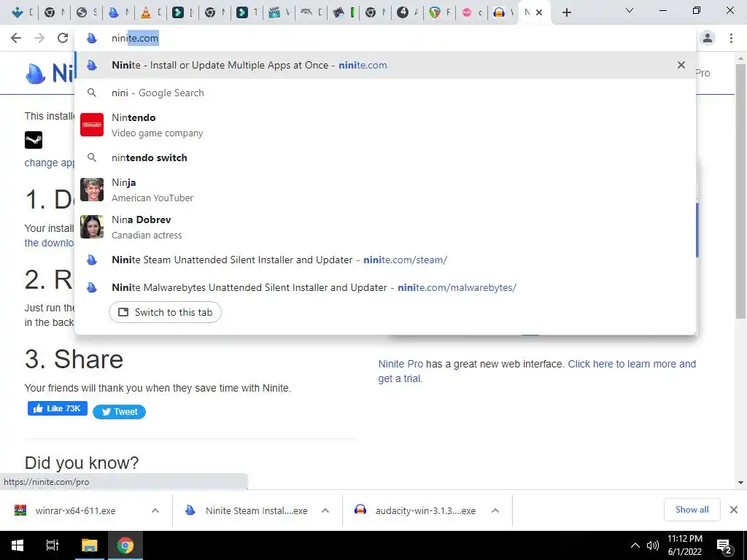Click the Tweet button

119,412
